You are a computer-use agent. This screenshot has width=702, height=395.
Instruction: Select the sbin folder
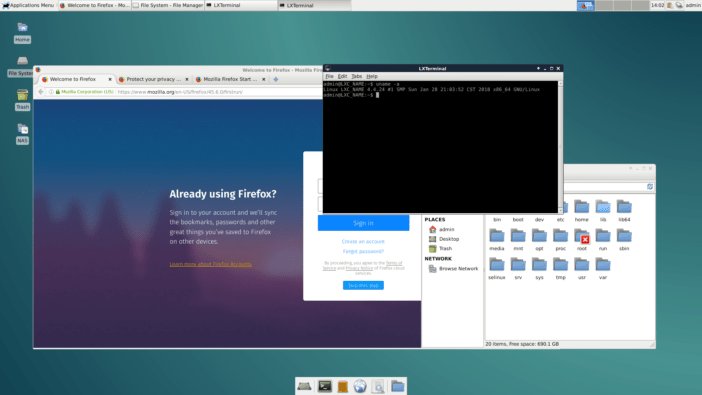click(x=624, y=240)
